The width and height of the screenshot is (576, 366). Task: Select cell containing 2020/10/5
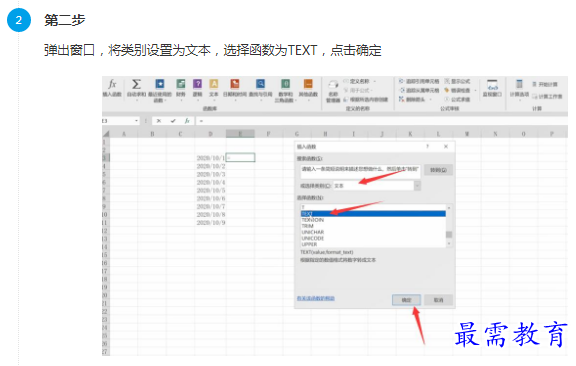pos(210,190)
